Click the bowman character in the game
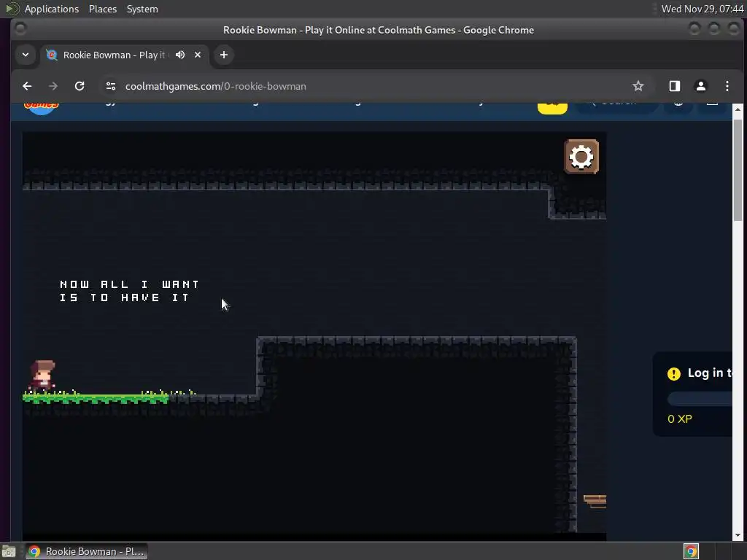The height and width of the screenshot is (560, 747). (42, 376)
